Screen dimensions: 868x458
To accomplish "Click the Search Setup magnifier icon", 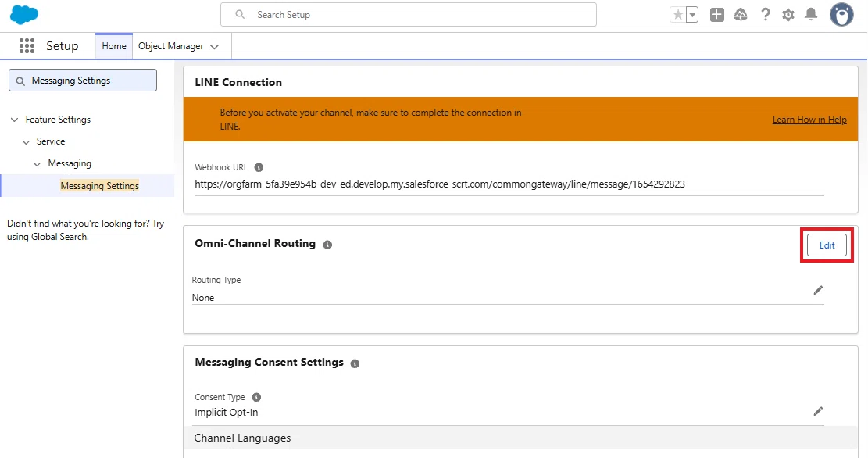I will 240,14.
